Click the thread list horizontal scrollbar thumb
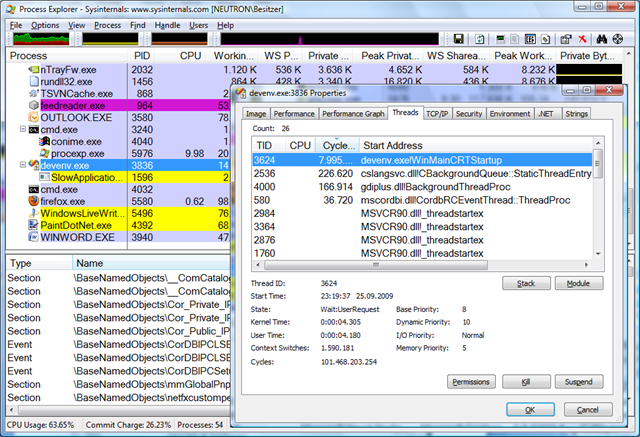 pos(376,265)
